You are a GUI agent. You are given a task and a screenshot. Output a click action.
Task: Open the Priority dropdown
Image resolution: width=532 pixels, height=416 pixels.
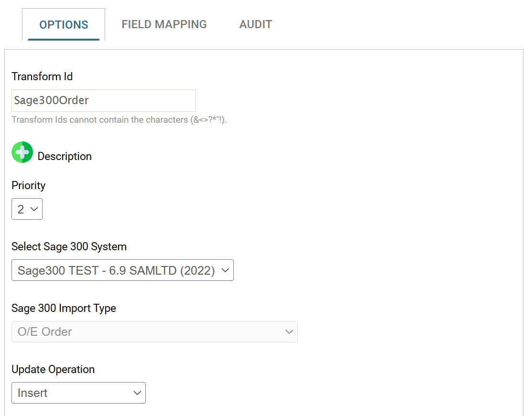(27, 209)
